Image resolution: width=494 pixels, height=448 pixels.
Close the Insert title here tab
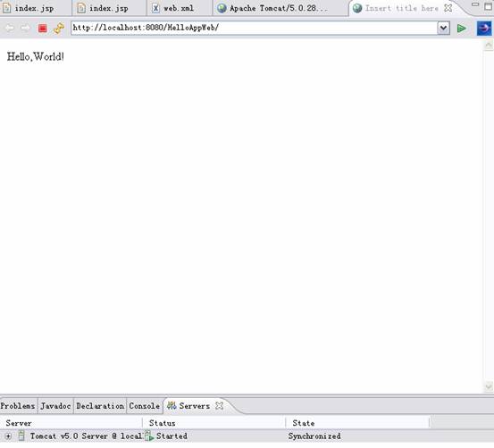click(448, 8)
